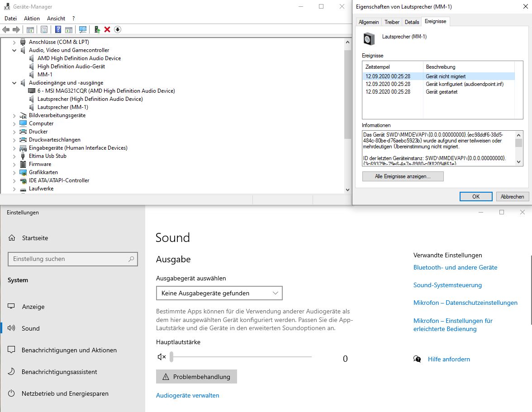Screen dimensions: 532x412
Task: Expand the Druckwarteschlangen node
Action: click(14, 140)
